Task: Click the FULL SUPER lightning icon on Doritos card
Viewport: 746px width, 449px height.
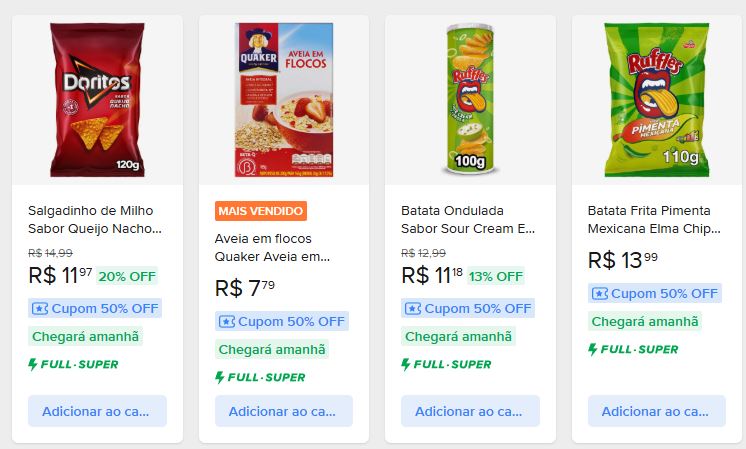Action: coord(32,364)
